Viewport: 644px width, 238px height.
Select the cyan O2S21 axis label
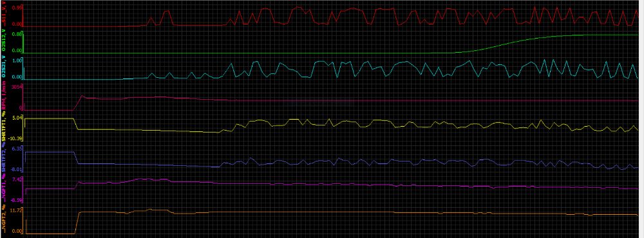pyautogui.click(x=3, y=66)
